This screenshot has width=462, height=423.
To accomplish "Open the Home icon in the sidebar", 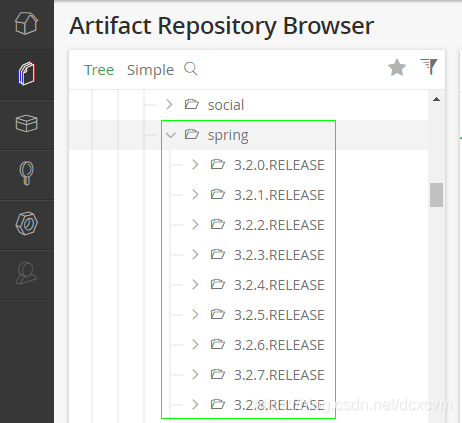I will [26, 23].
